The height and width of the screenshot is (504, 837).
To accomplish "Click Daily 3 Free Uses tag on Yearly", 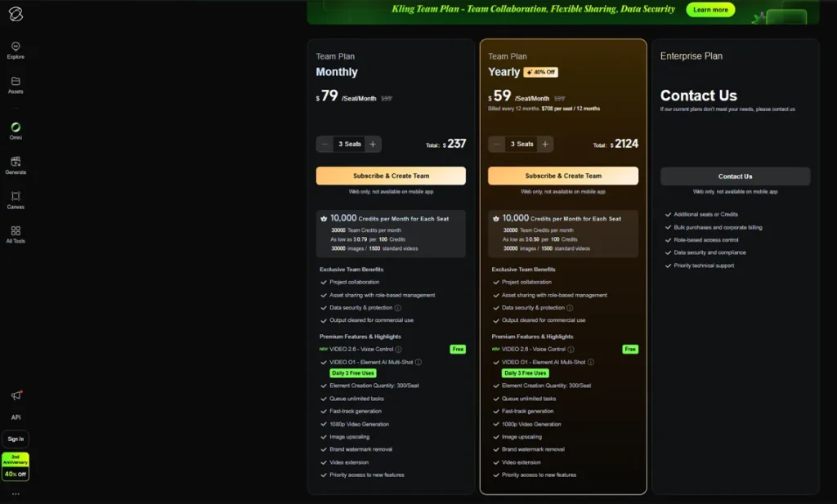I will click(526, 373).
